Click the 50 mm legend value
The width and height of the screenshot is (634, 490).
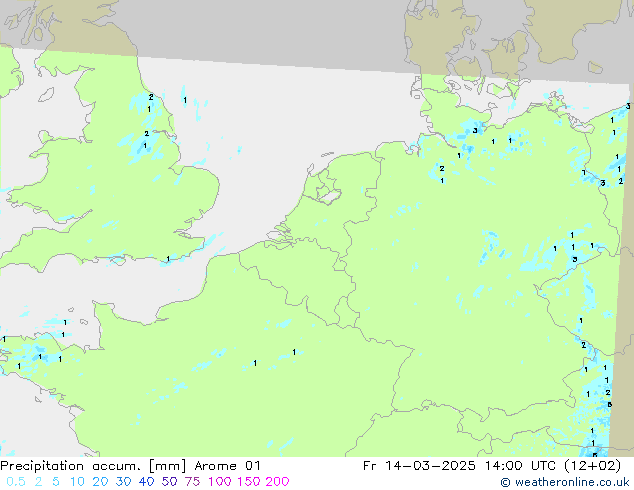click(x=169, y=482)
